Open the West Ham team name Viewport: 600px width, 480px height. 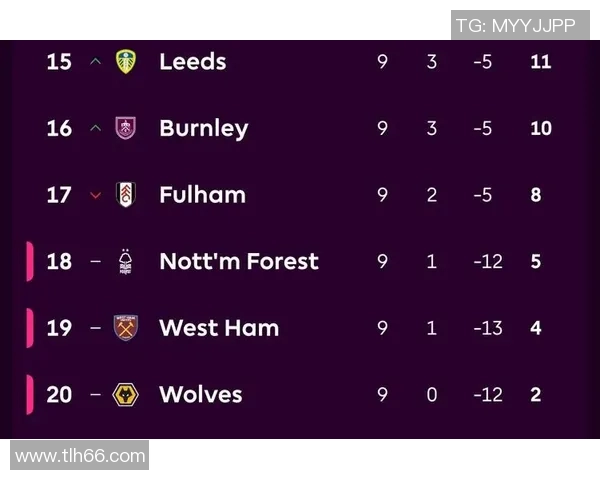click(219, 328)
